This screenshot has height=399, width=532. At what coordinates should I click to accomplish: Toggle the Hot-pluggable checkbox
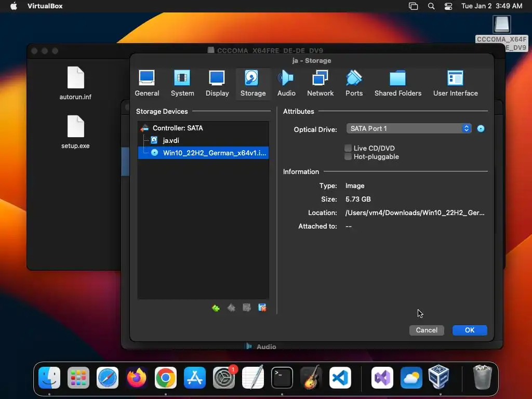tap(348, 156)
